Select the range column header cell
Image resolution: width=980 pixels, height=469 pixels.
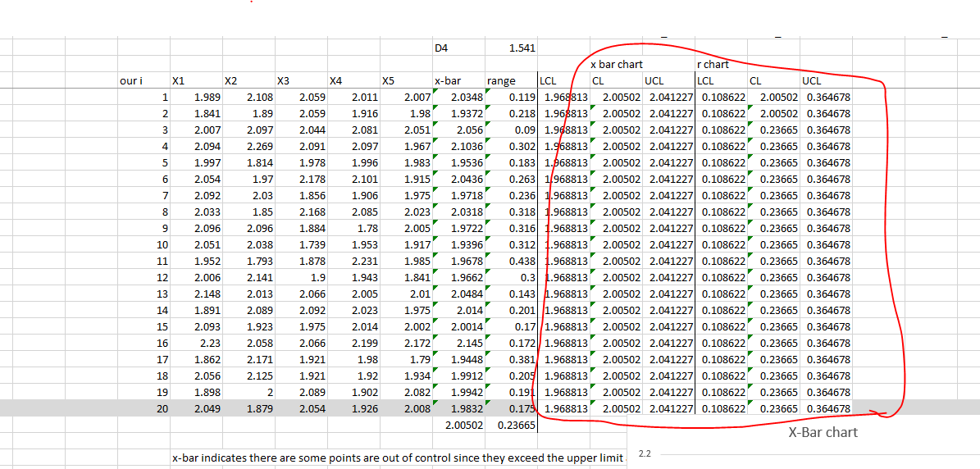[x=511, y=80]
